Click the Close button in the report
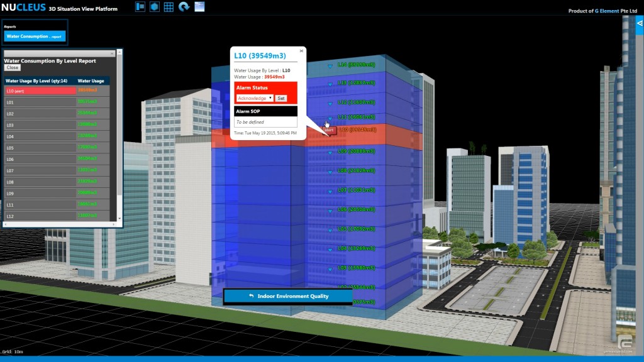This screenshot has height=362, width=644. pyautogui.click(x=13, y=68)
